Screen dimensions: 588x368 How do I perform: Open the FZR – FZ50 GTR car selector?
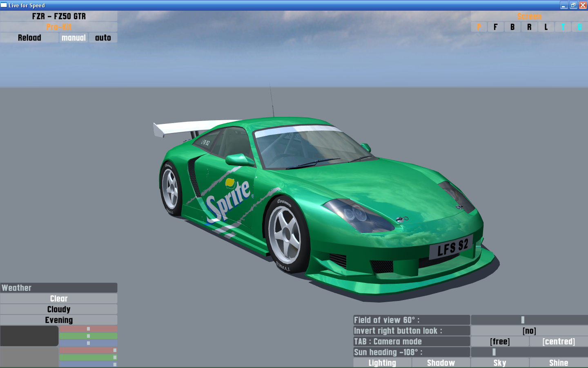(x=59, y=16)
